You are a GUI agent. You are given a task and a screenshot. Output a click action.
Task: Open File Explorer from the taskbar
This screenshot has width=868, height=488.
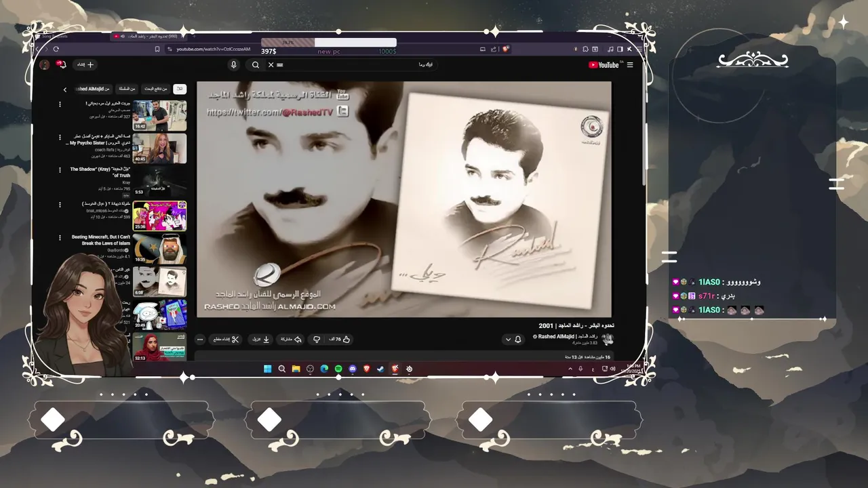[296, 369]
